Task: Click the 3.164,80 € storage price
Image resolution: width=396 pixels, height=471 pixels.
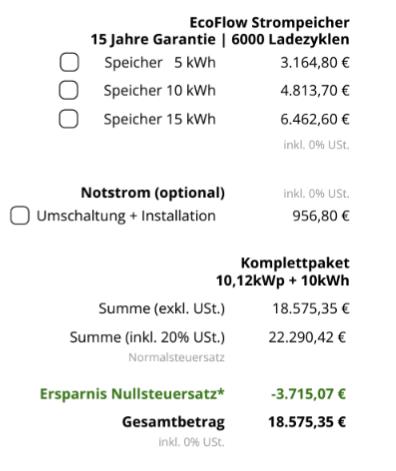Action: (315, 63)
